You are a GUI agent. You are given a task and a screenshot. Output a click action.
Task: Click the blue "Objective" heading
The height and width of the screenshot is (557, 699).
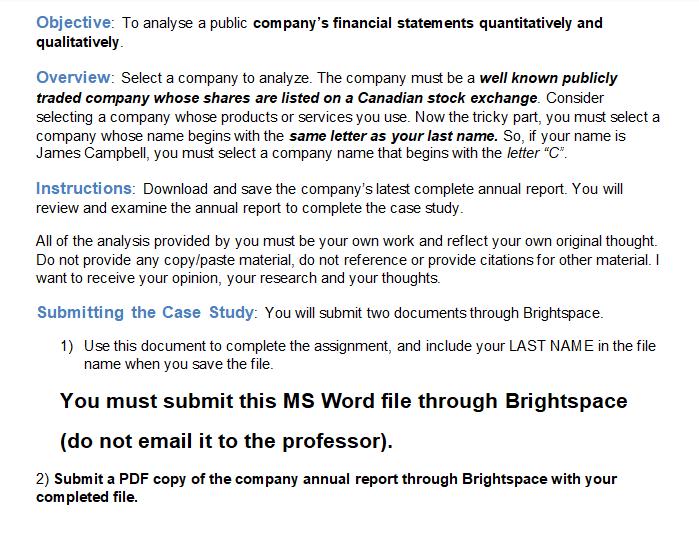click(x=74, y=23)
